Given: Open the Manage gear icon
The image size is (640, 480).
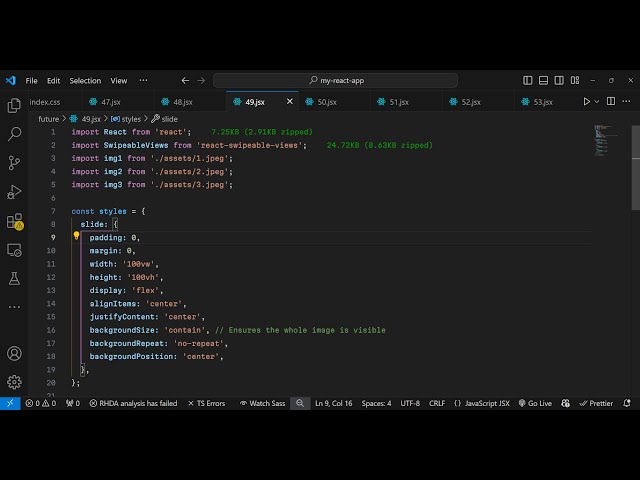Looking at the screenshot, I should tap(14, 381).
